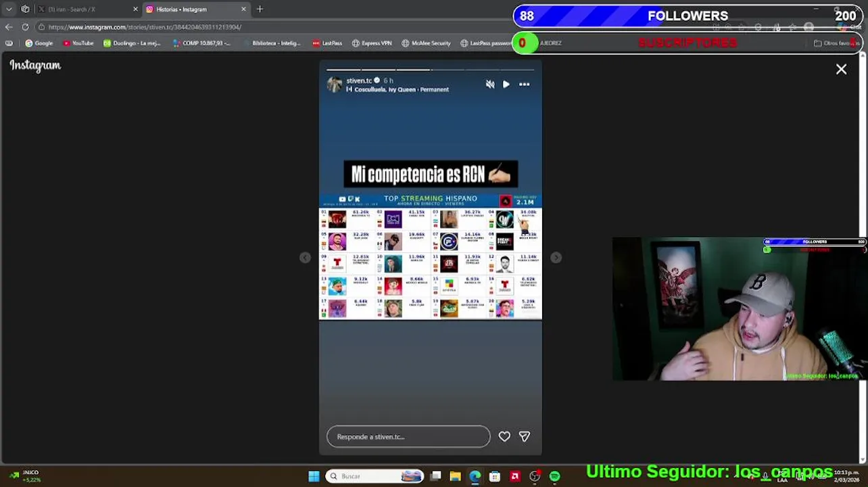Click the taskbar Buscar search box

[375, 476]
